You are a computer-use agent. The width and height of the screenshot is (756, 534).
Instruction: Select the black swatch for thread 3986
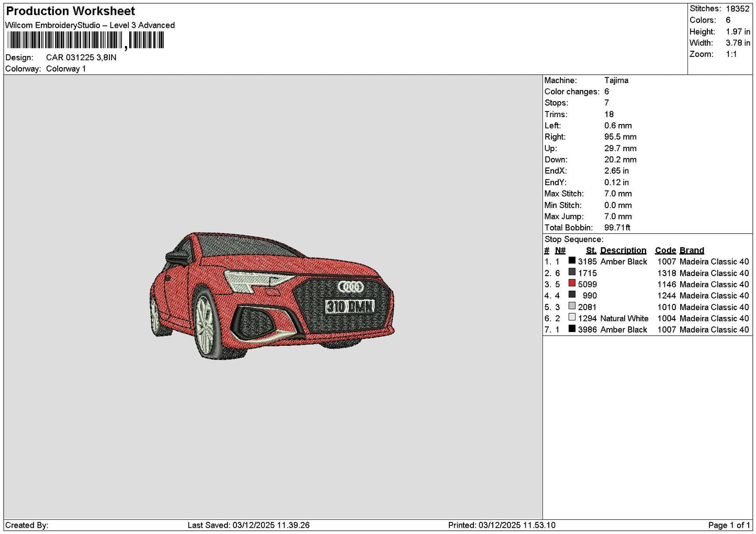click(x=572, y=330)
